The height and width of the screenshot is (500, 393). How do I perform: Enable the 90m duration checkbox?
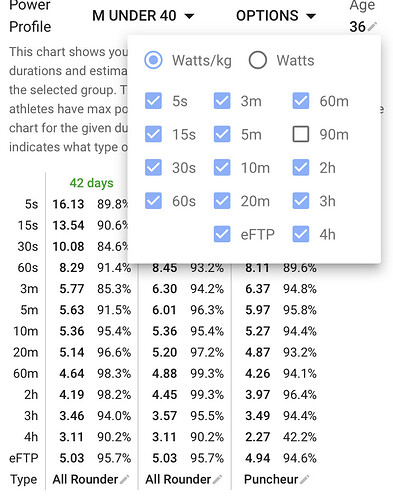pos(301,134)
